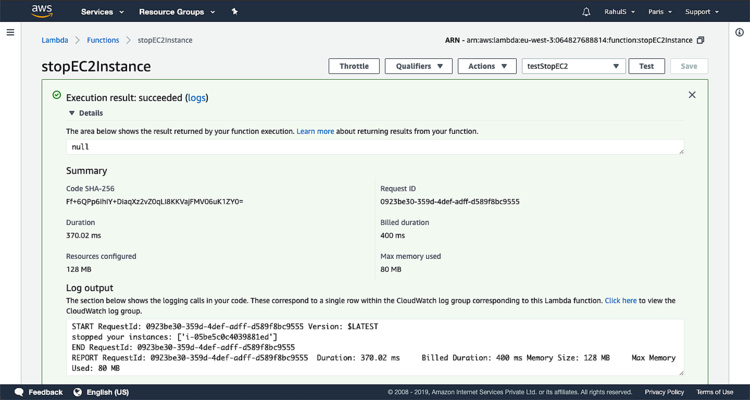
Task: Click the AWS logo home icon
Action: (41, 12)
